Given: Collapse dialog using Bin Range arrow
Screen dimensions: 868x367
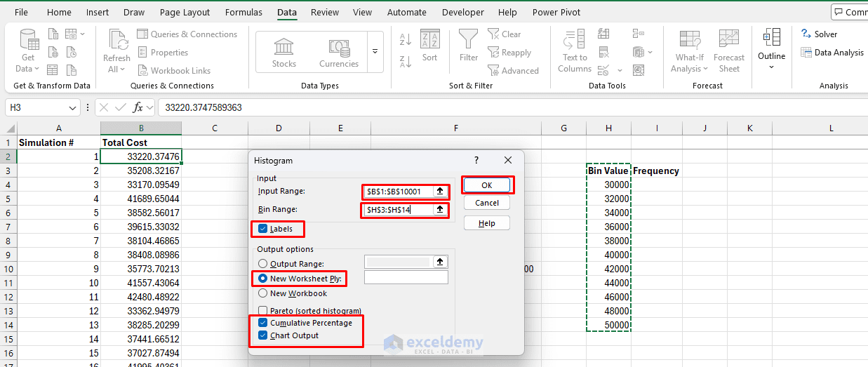Looking at the screenshot, I should (440, 210).
